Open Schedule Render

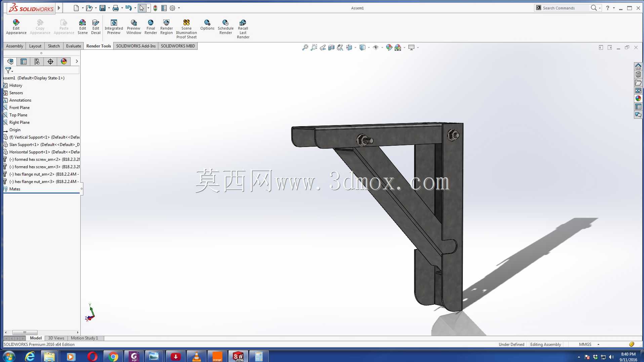click(x=226, y=27)
